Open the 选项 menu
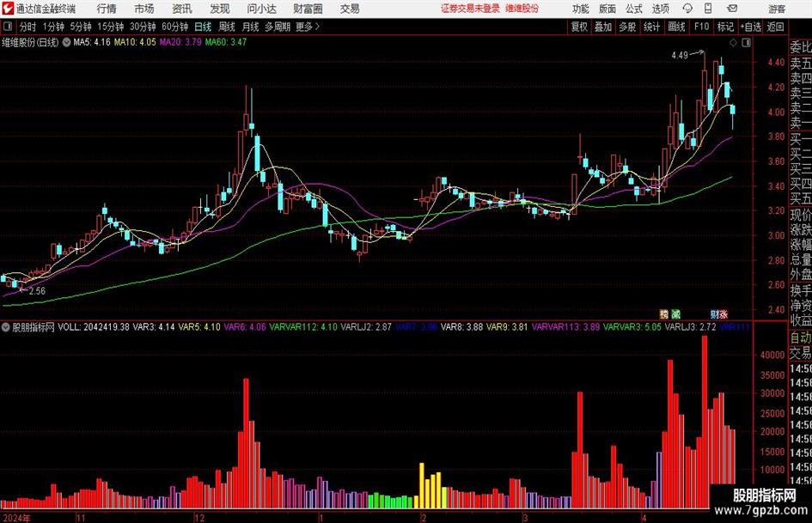This screenshot has width=812, height=523. pyautogui.click(x=660, y=9)
